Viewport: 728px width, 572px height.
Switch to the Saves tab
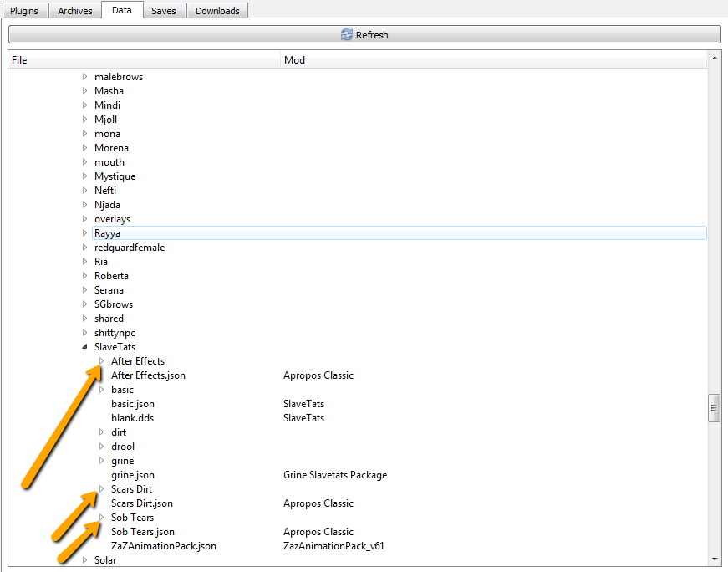[x=164, y=11]
